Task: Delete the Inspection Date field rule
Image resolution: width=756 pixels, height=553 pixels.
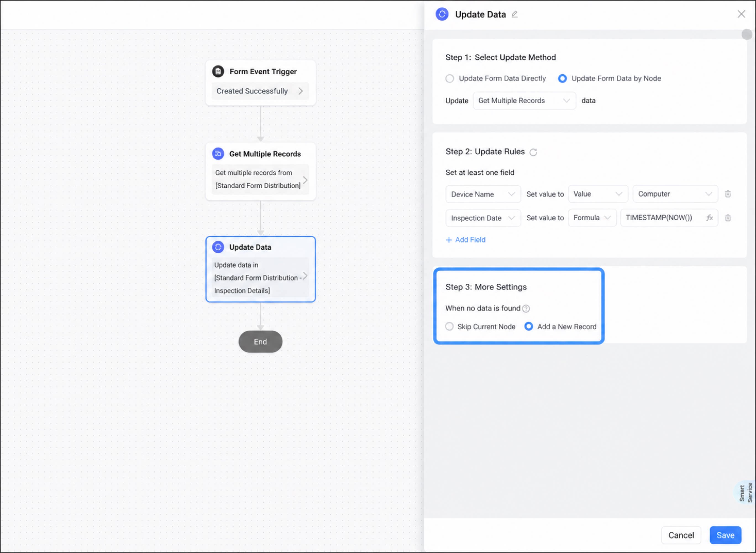Action: click(728, 218)
